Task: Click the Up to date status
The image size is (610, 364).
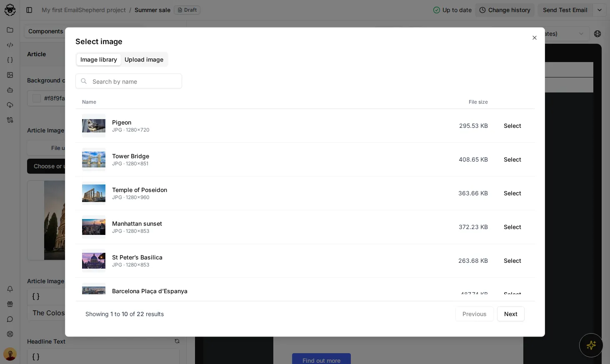Action: [452, 10]
